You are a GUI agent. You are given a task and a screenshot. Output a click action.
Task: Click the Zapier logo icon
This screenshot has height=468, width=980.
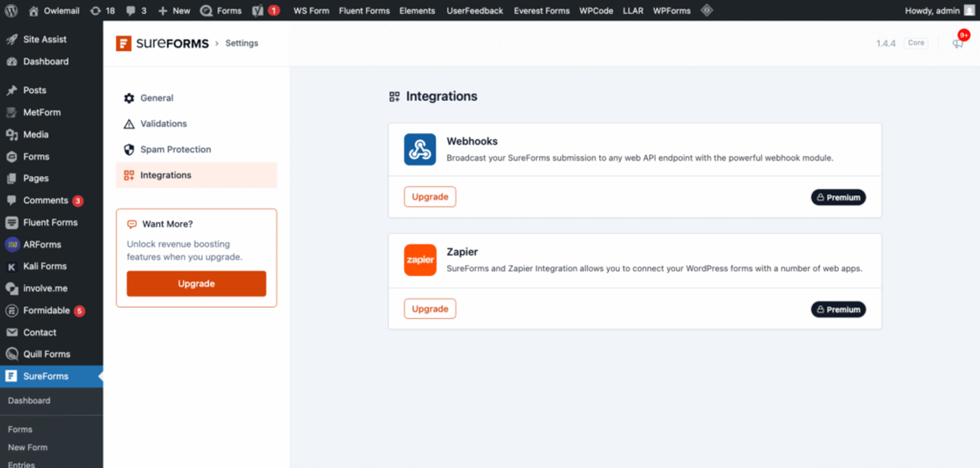pos(420,260)
